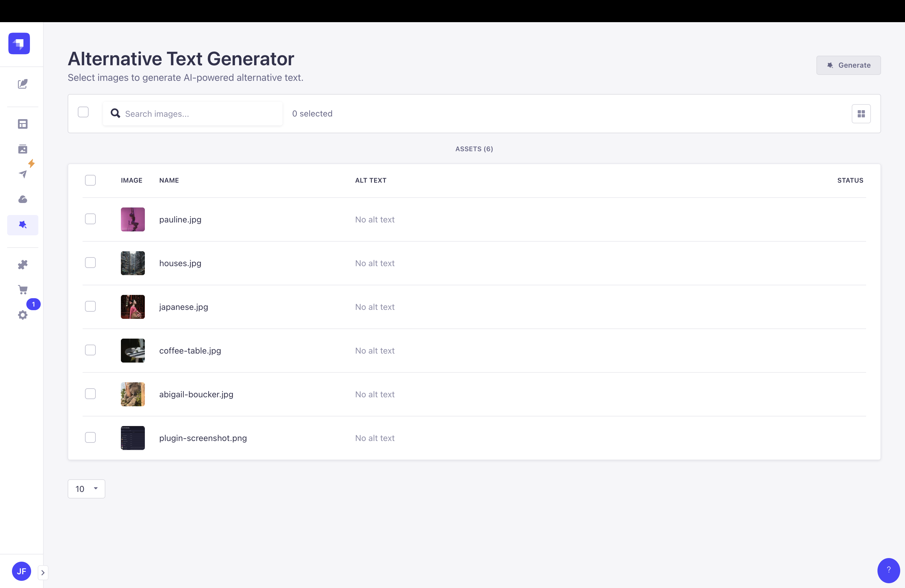Open the Content Manager pencil icon
Image resolution: width=905 pixels, height=588 pixels.
point(22,84)
